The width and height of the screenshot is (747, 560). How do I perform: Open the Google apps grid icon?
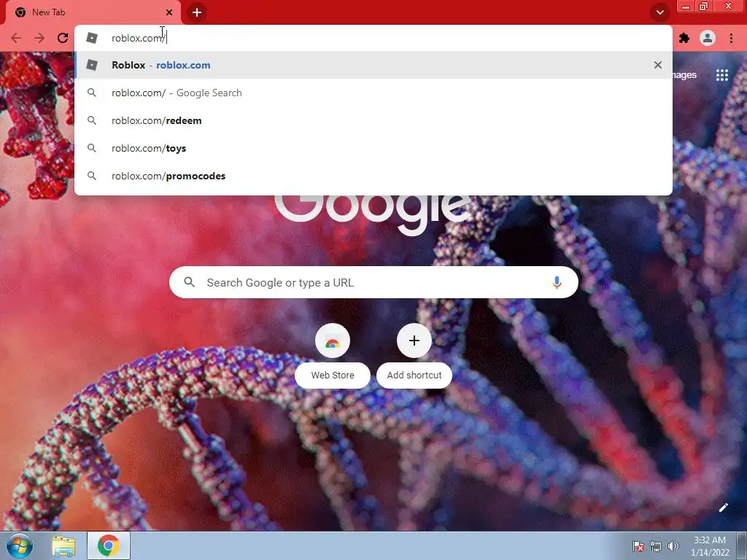[x=721, y=75]
